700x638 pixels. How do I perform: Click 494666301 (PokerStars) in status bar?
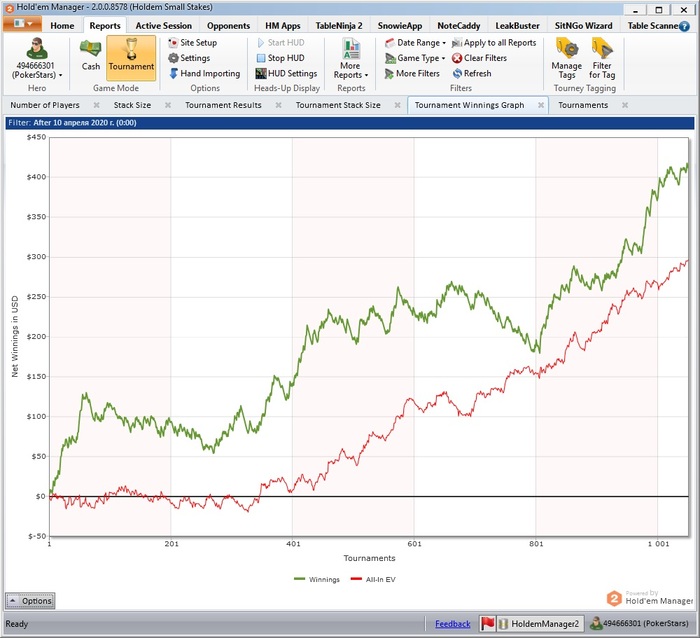click(640, 623)
